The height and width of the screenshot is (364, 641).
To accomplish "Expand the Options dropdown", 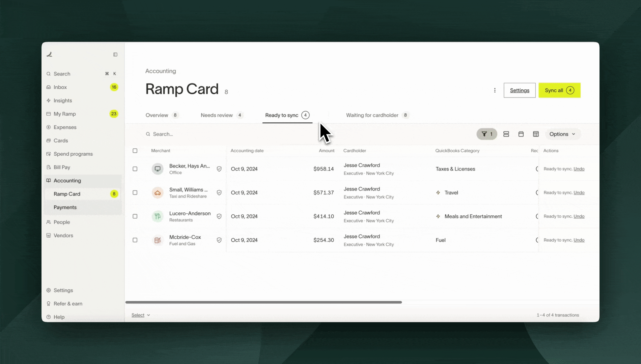I will click(x=562, y=134).
